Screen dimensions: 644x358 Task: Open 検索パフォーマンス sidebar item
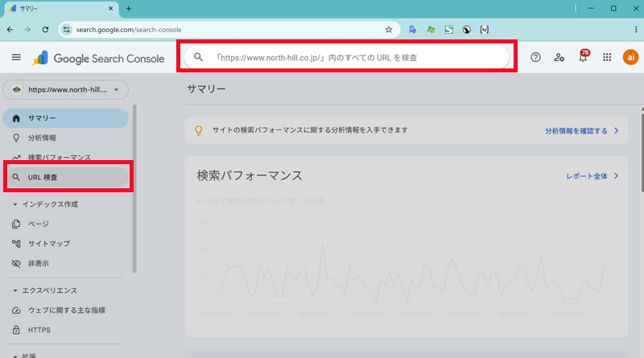click(66, 157)
